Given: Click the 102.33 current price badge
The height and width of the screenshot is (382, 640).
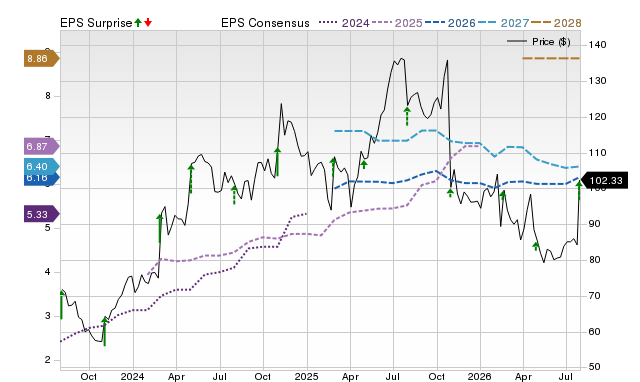Looking at the screenshot, I should pyautogui.click(x=604, y=180).
